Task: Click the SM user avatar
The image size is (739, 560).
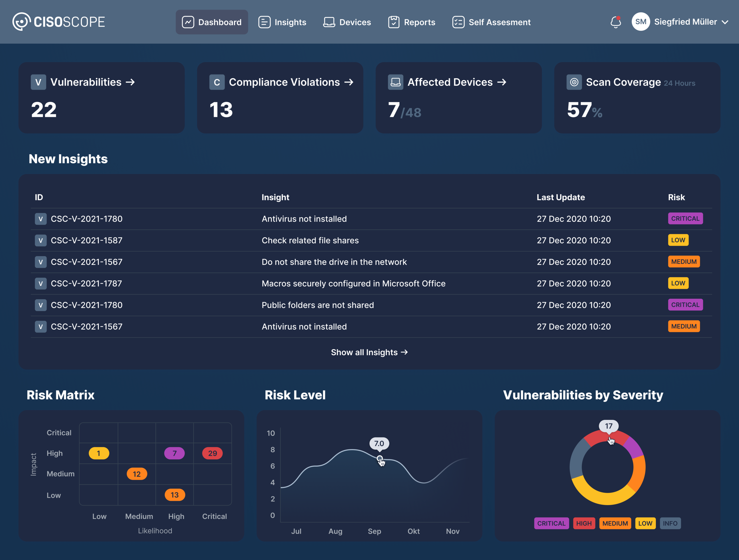Action: tap(641, 22)
